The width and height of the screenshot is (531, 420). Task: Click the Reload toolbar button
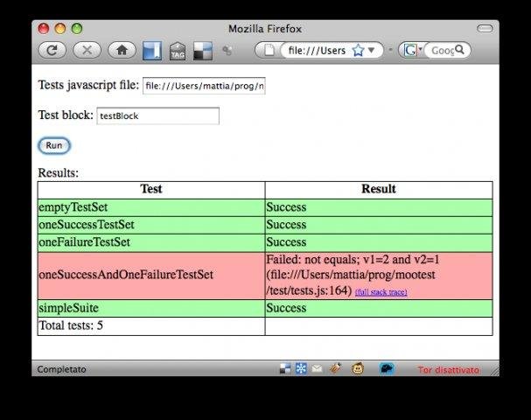pos(52,51)
